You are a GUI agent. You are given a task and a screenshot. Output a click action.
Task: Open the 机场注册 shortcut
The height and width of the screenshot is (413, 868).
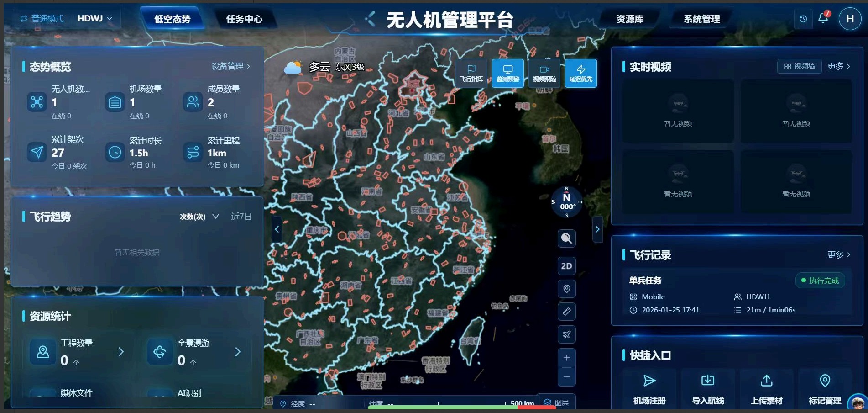(x=649, y=389)
